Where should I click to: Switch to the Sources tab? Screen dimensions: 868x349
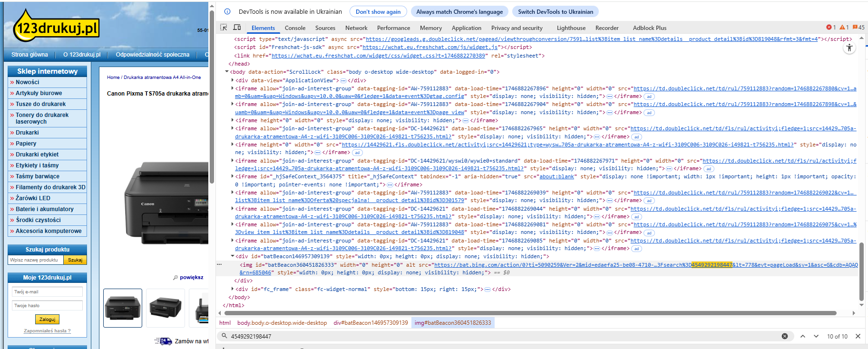point(325,28)
